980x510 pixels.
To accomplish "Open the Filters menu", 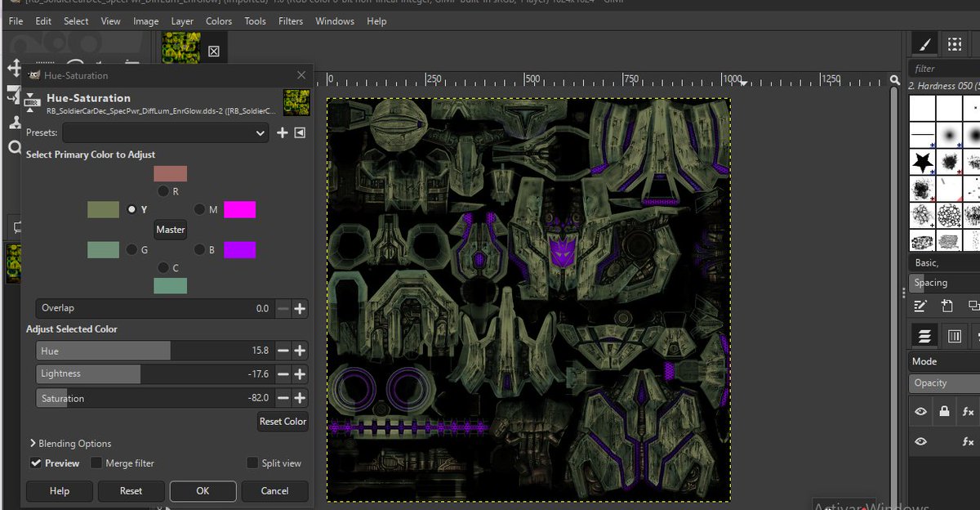I will (x=291, y=21).
